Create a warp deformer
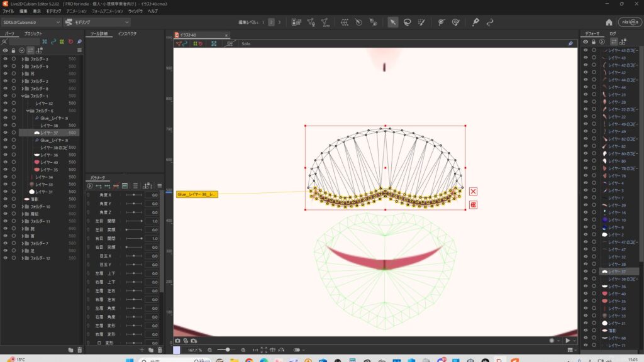The image size is (644, 362). coord(345,22)
